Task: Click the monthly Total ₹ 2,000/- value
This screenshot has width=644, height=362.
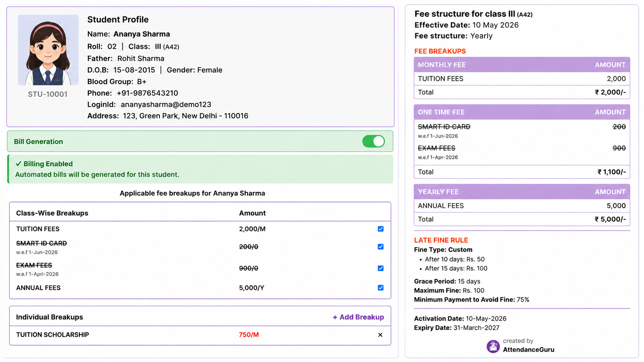Action: click(x=610, y=92)
